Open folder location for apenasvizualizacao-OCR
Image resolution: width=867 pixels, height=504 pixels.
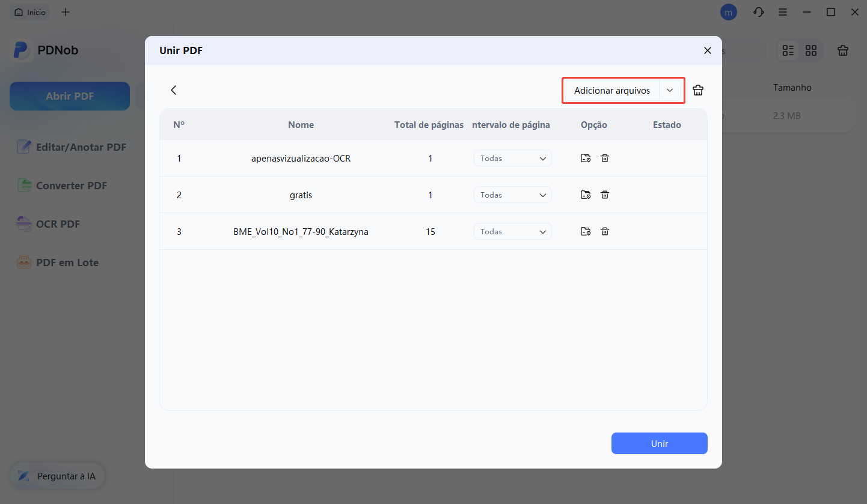pyautogui.click(x=585, y=158)
